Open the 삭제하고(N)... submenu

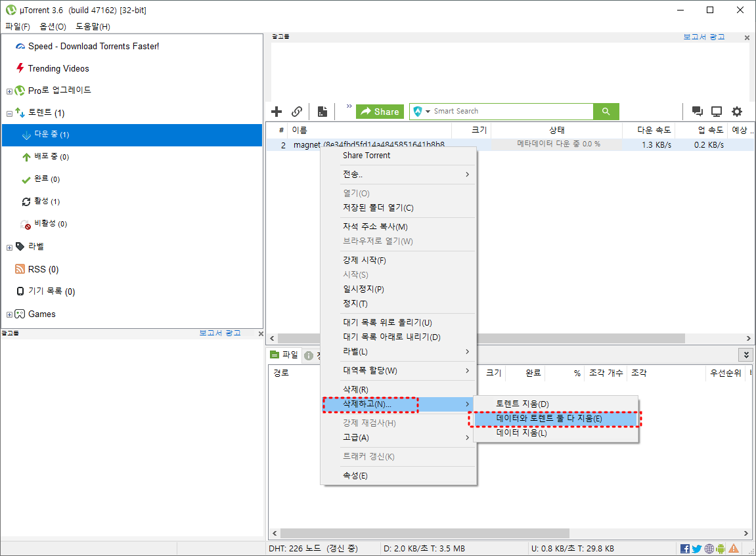click(x=399, y=404)
